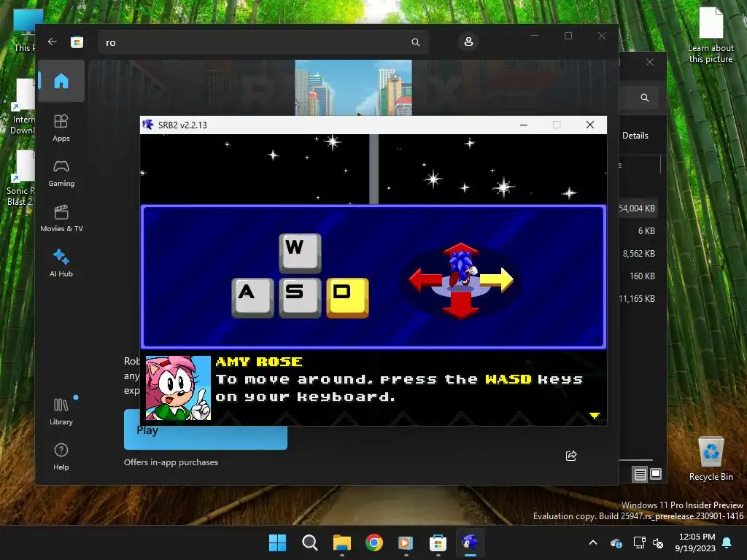Image resolution: width=747 pixels, height=560 pixels.
Task: Click the OneDrive cloud tray icon
Action: point(616,542)
